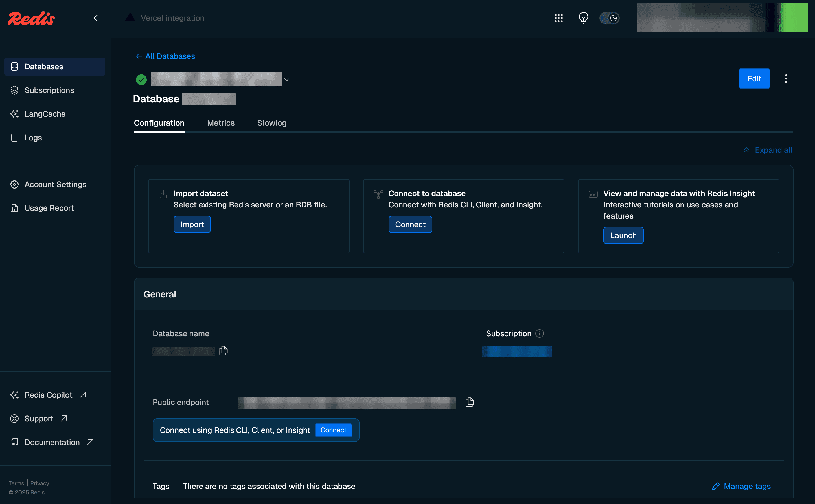The width and height of the screenshot is (815, 504).
Task: Collapse the sidebar with the chevron
Action: (x=96, y=18)
